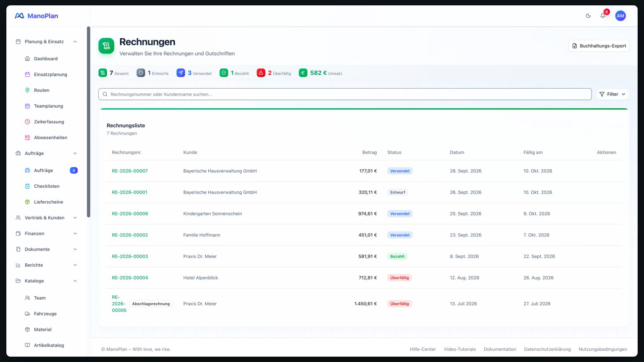Click the sidebar scrollbar
Screen dimensions: 644x362
89,122
